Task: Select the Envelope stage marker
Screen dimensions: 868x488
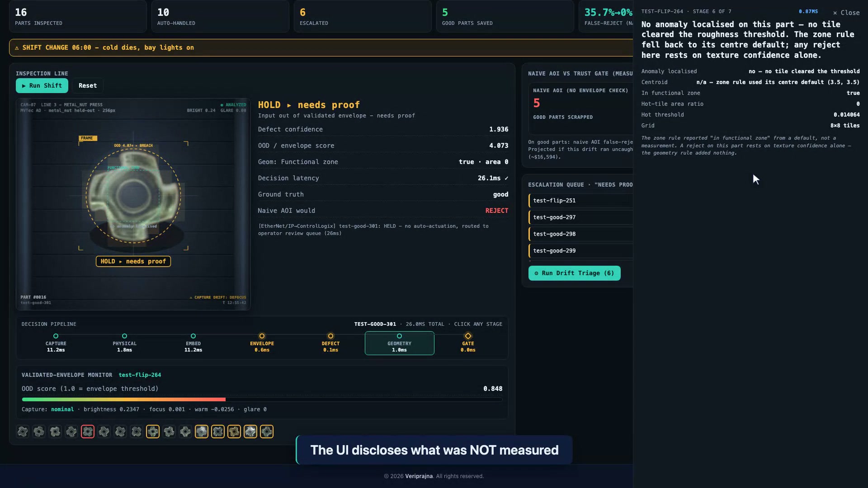Action: click(262, 343)
